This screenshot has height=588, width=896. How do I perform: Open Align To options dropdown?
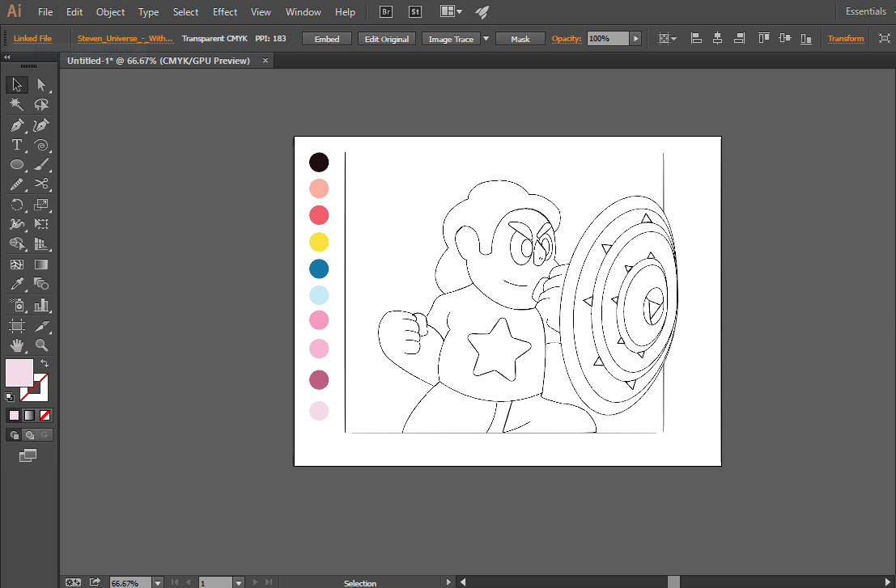click(x=668, y=38)
